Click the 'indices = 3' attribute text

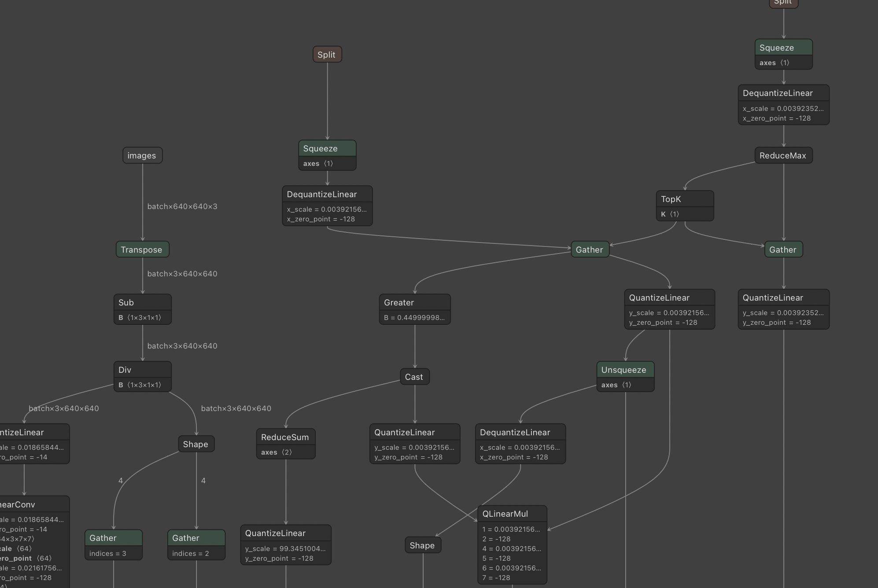coord(108,554)
